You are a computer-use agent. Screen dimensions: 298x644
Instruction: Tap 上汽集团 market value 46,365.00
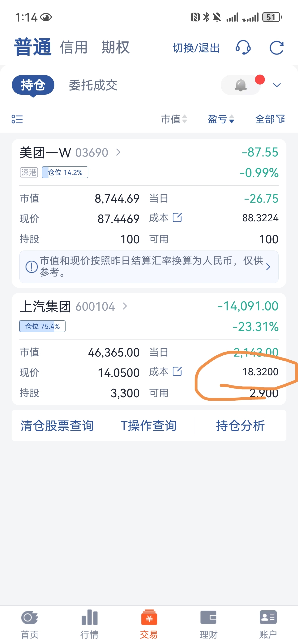[114, 353]
